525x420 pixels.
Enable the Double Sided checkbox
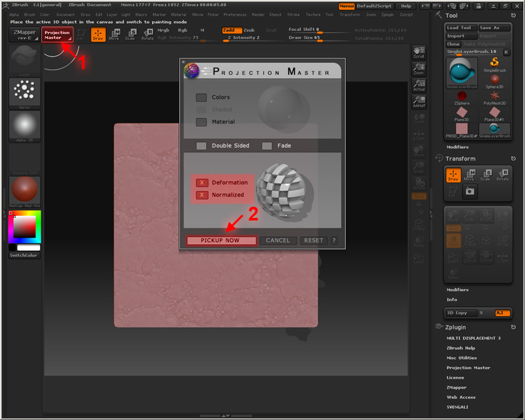pyautogui.click(x=201, y=146)
